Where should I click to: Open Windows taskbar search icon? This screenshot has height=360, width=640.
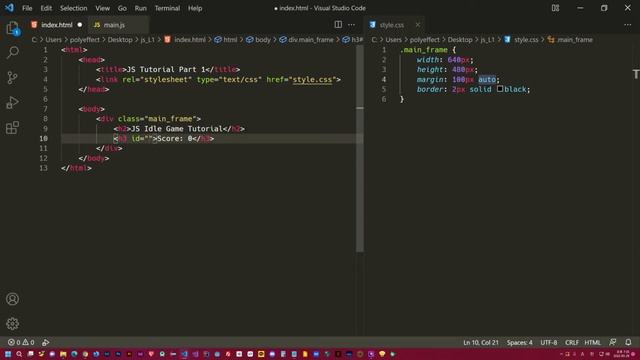click(x=19, y=354)
